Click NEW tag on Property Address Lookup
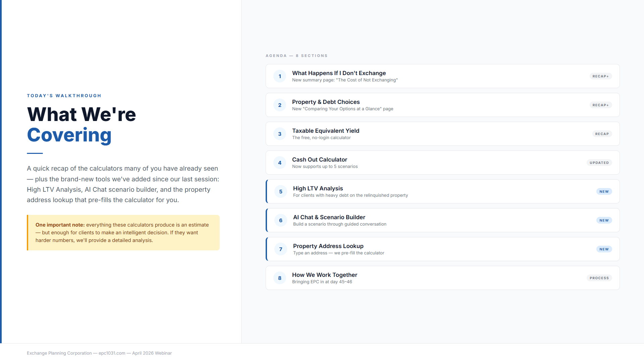The width and height of the screenshot is (644, 362). pyautogui.click(x=604, y=249)
